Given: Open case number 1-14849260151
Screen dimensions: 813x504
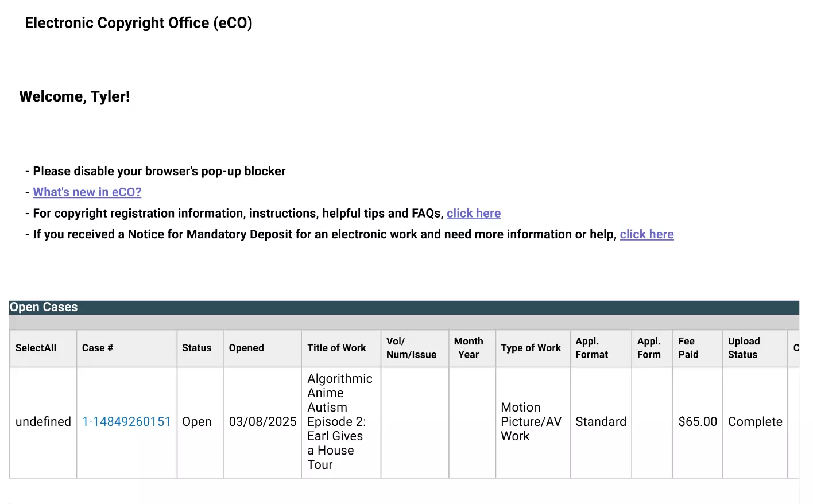Looking at the screenshot, I should coord(126,422).
